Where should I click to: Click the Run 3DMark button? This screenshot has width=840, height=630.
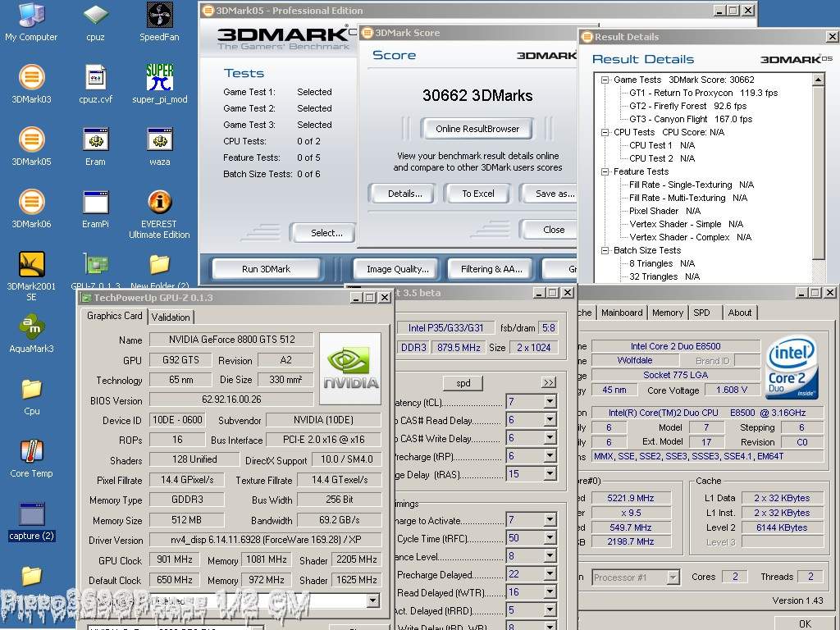(267, 269)
